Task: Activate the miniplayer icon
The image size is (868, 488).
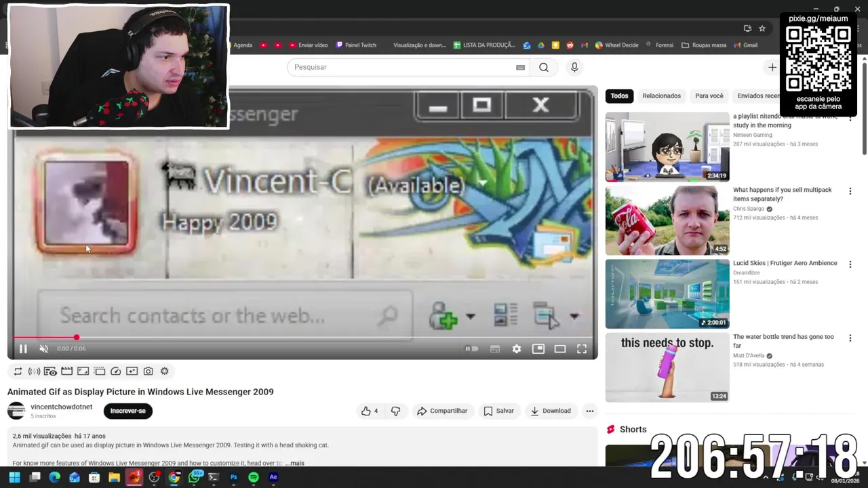Action: click(538, 348)
